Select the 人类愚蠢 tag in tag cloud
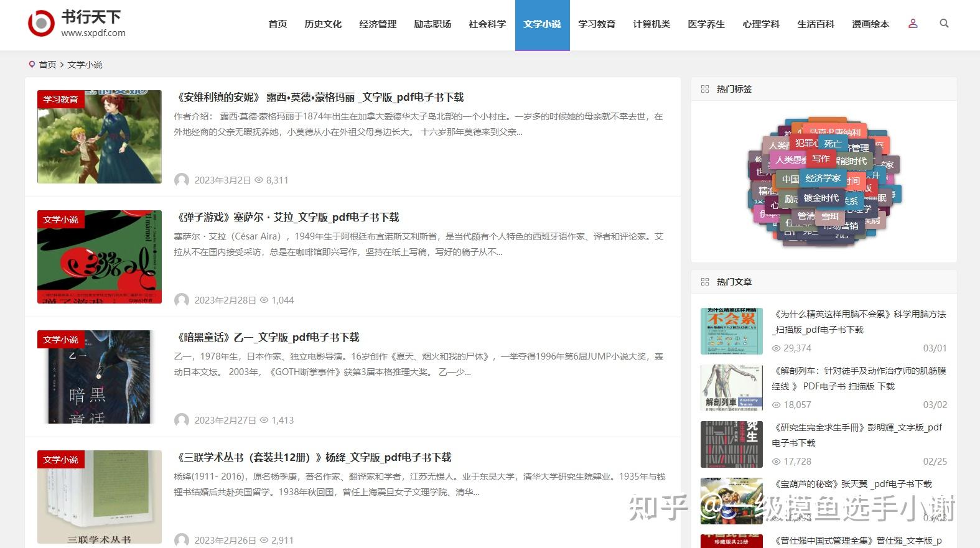 (790, 160)
